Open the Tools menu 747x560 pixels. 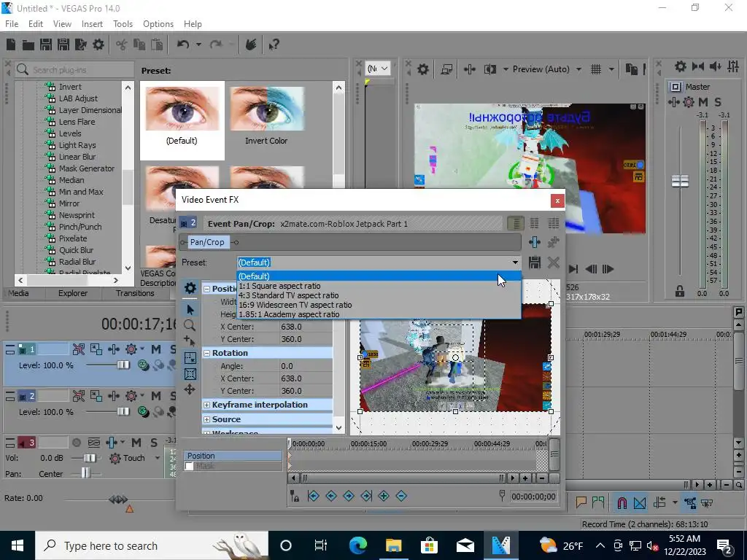(123, 24)
